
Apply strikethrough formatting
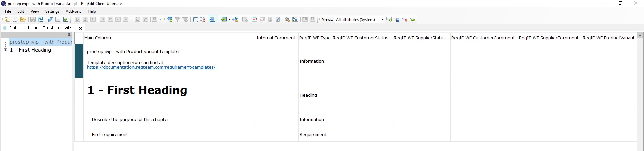click(x=103, y=19)
